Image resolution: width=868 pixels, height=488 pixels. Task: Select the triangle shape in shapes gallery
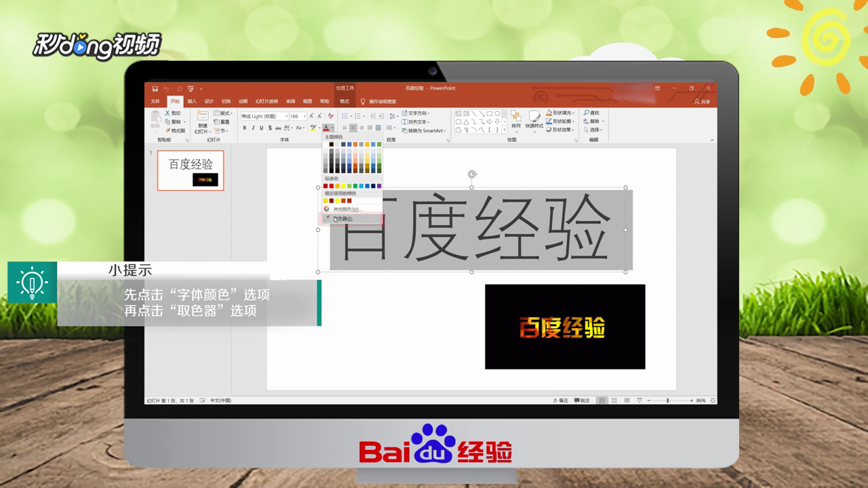point(466,122)
